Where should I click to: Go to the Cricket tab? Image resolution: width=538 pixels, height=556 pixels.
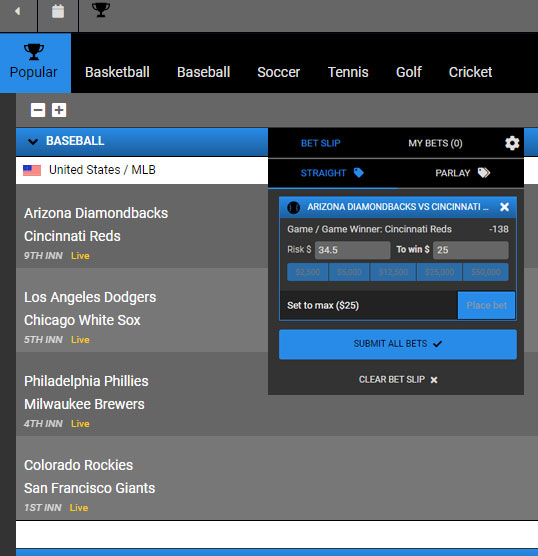point(470,72)
